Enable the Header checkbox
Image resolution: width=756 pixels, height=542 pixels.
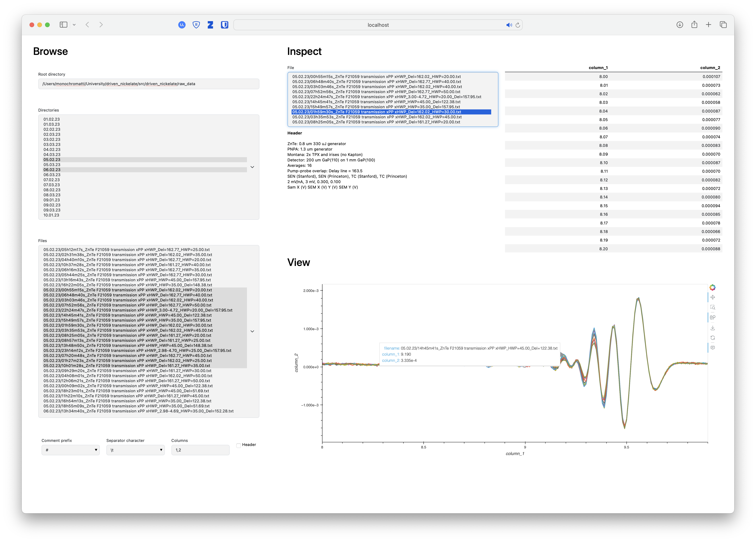pyautogui.click(x=239, y=445)
